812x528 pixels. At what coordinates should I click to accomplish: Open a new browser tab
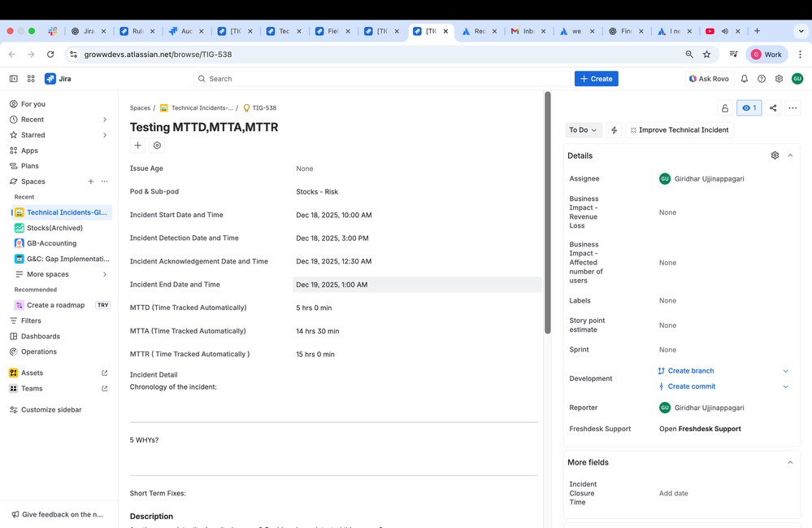757,31
